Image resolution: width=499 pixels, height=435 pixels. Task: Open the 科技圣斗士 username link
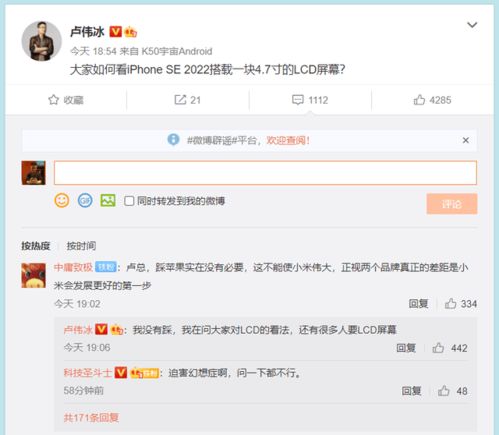click(x=88, y=373)
